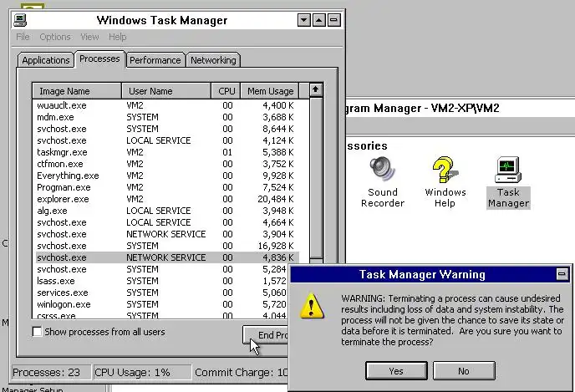
Task: Select the mdm.exe process row
Action: tap(167, 117)
